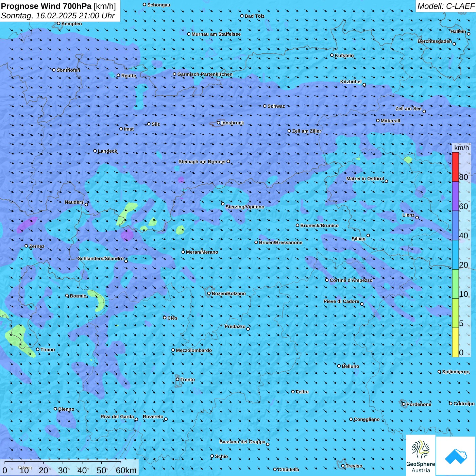476x476 pixels.
Task: Click the Bozen/Bolzano city marker
Action: (209, 293)
